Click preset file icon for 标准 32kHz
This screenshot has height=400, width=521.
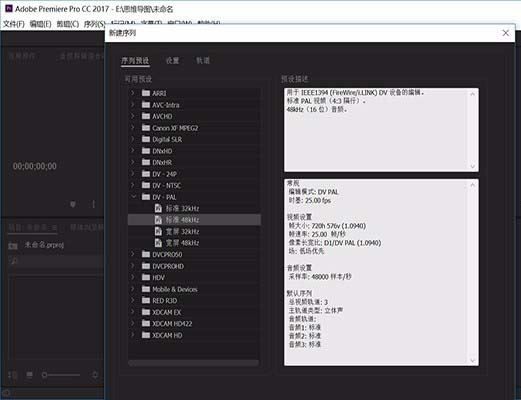tap(158, 208)
